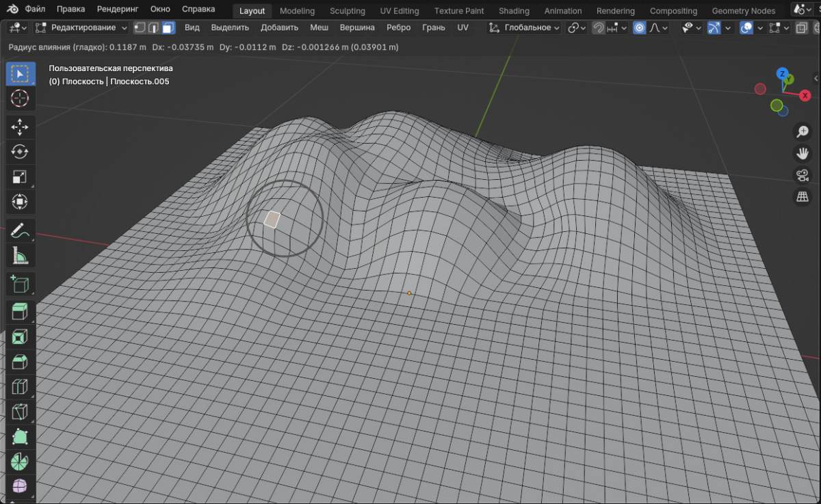821x504 pixels.
Task: Open the Вид header menu
Action: tap(192, 27)
